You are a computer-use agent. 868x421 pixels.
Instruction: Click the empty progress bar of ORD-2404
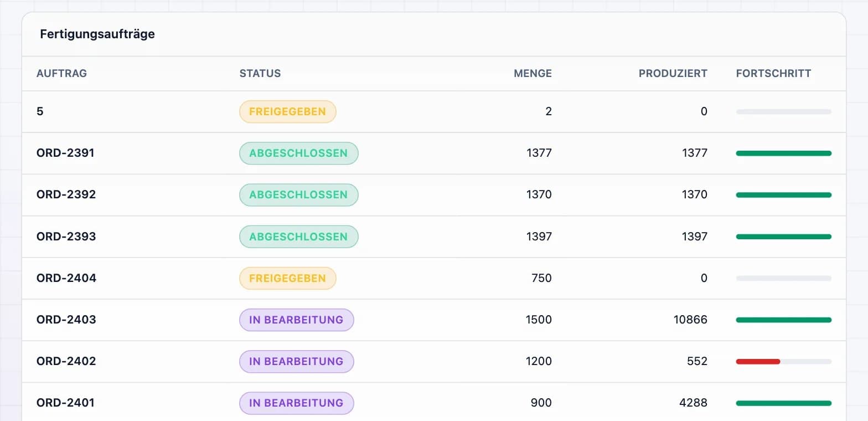click(x=784, y=278)
